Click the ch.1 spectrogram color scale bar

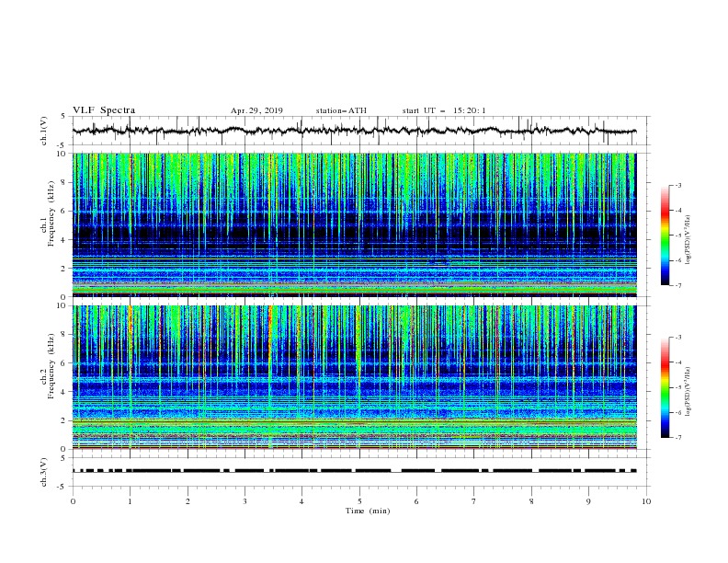point(665,236)
